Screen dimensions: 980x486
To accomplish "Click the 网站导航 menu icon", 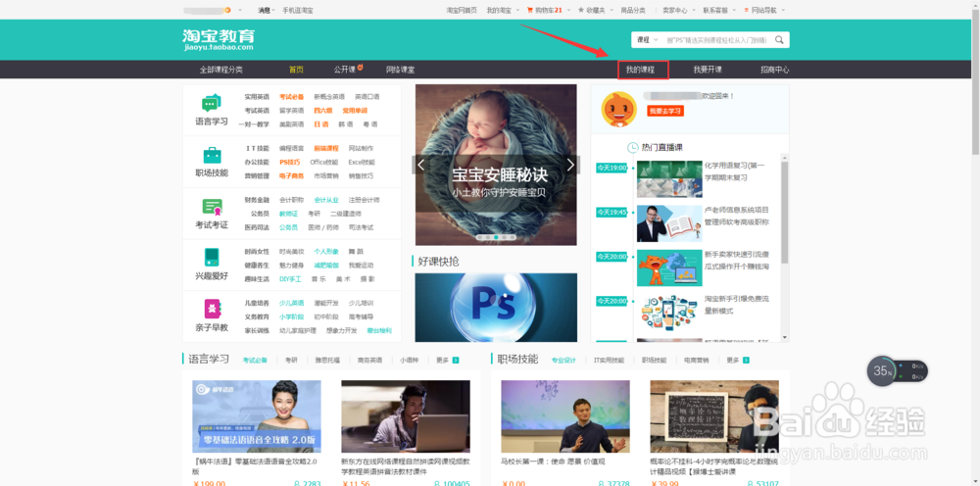I will 746,10.
